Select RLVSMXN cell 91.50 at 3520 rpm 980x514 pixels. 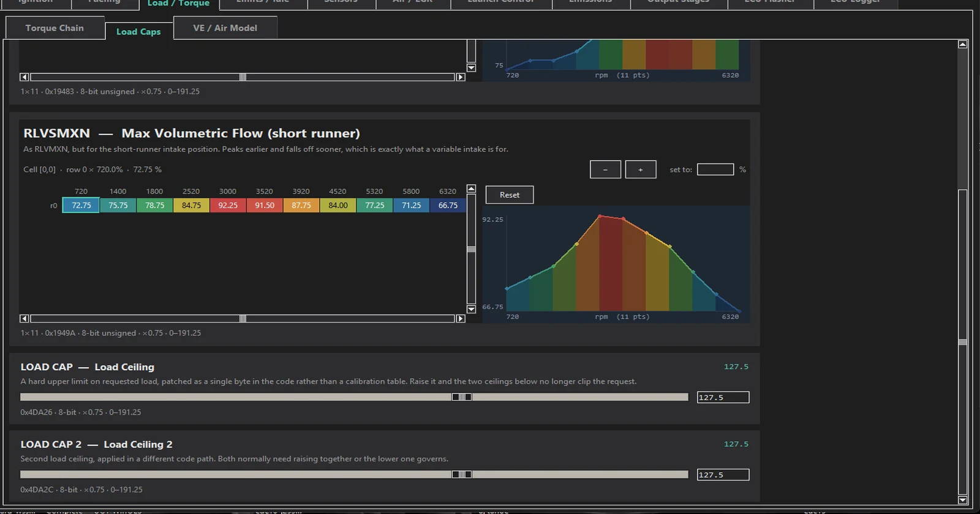click(265, 206)
